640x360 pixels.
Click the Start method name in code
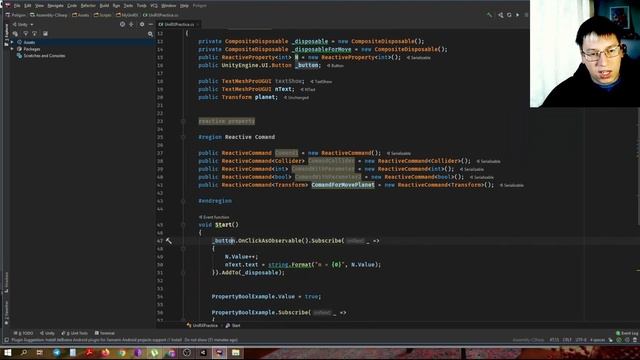tap(223, 225)
